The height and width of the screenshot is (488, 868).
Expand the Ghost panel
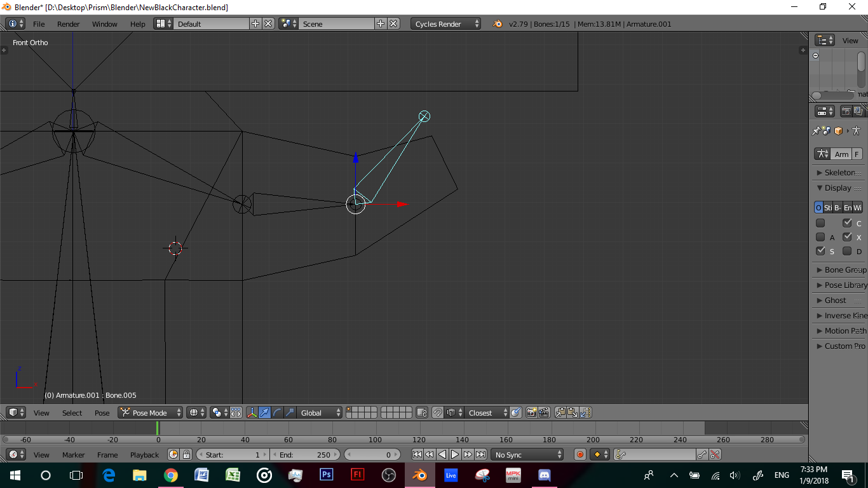(x=839, y=300)
